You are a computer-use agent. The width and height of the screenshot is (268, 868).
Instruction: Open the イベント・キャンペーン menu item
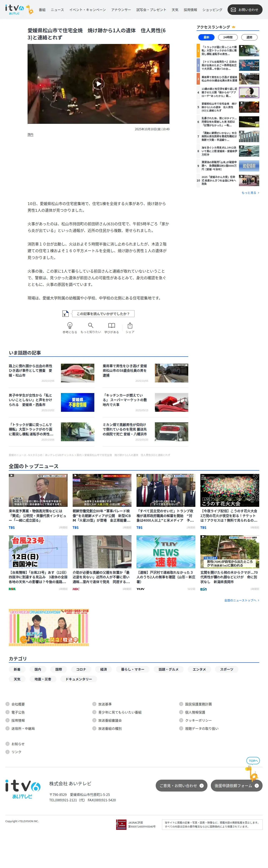click(x=87, y=10)
